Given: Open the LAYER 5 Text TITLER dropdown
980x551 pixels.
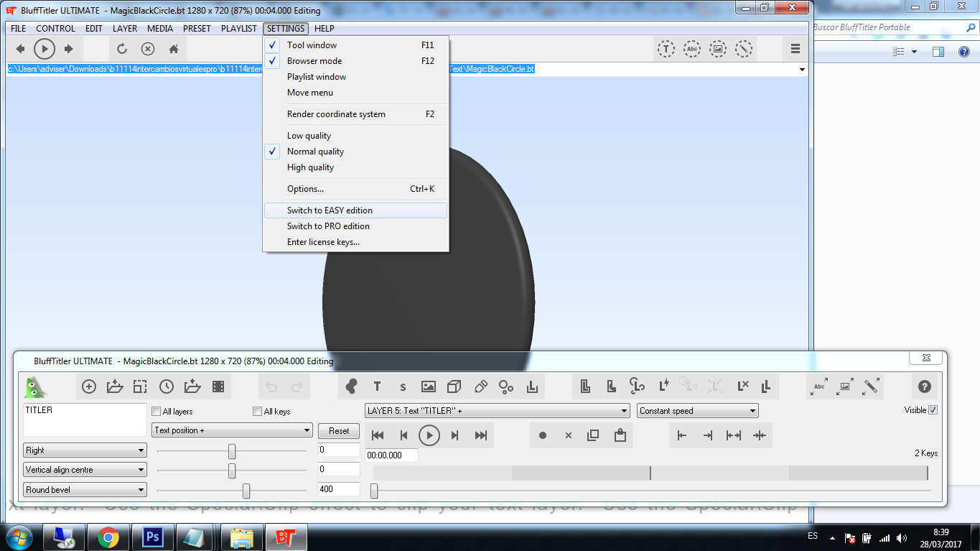Looking at the screenshot, I should 498,411.
